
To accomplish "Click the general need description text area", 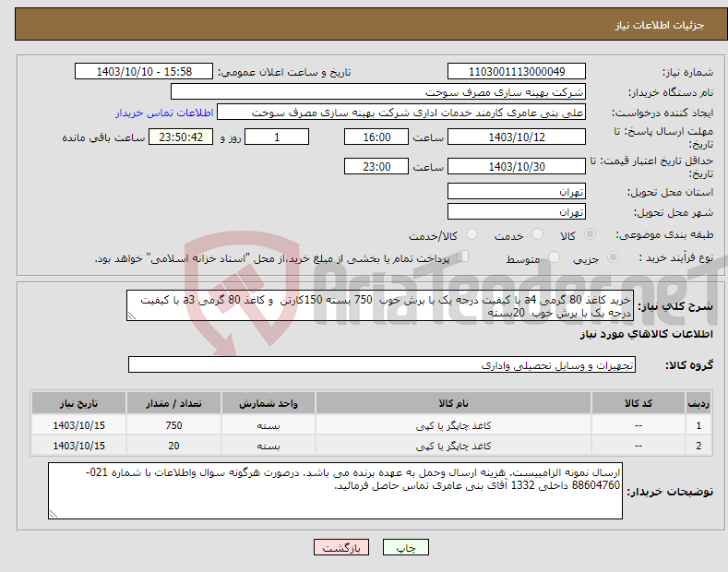I will (x=380, y=306).
